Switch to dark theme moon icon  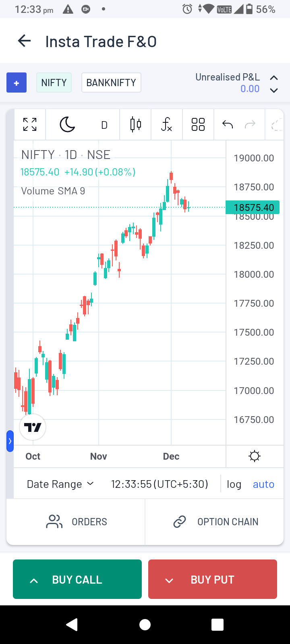coord(67,124)
